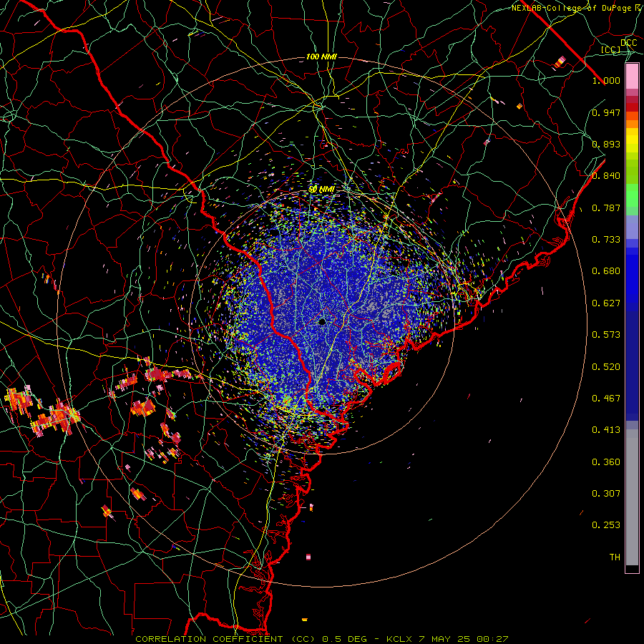Image resolution: width=644 pixels, height=644 pixels.
Task: Click the 1.000 scale value
Action: (x=606, y=80)
